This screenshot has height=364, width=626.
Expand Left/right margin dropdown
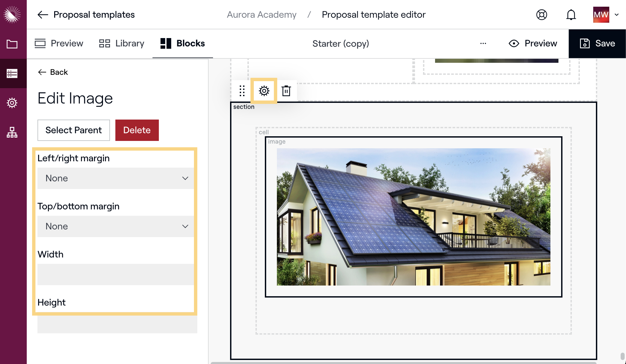tap(115, 178)
